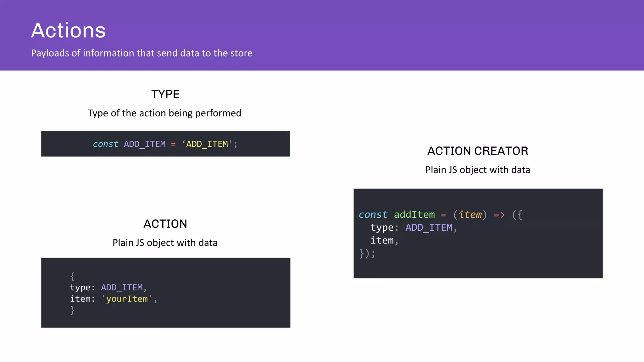Select 'Type of the action being performed' text
The width and height of the screenshot is (644, 362).
(x=164, y=113)
